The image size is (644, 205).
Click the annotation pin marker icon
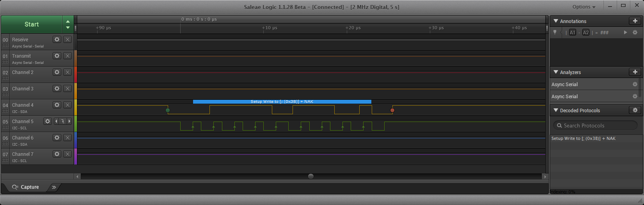click(x=555, y=33)
